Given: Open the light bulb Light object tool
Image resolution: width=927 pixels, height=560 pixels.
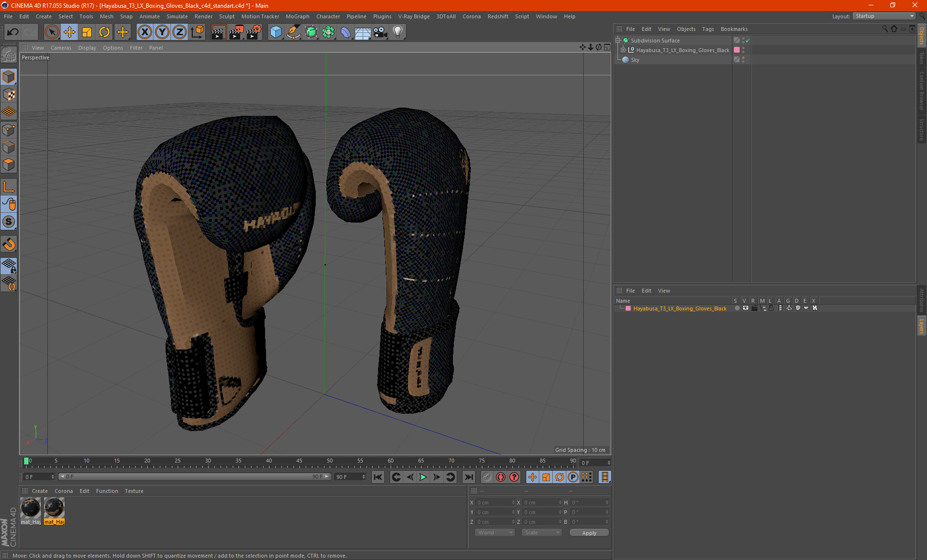Looking at the screenshot, I should (398, 32).
